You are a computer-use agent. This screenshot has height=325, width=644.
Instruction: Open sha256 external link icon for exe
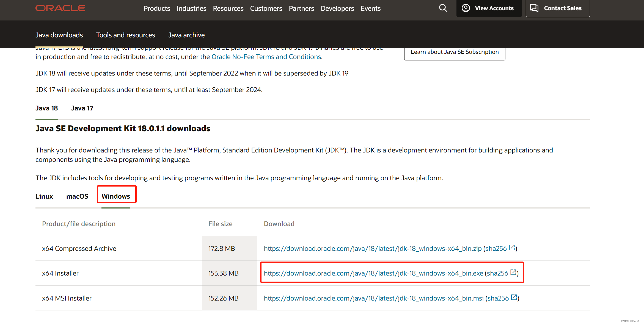[513, 272]
